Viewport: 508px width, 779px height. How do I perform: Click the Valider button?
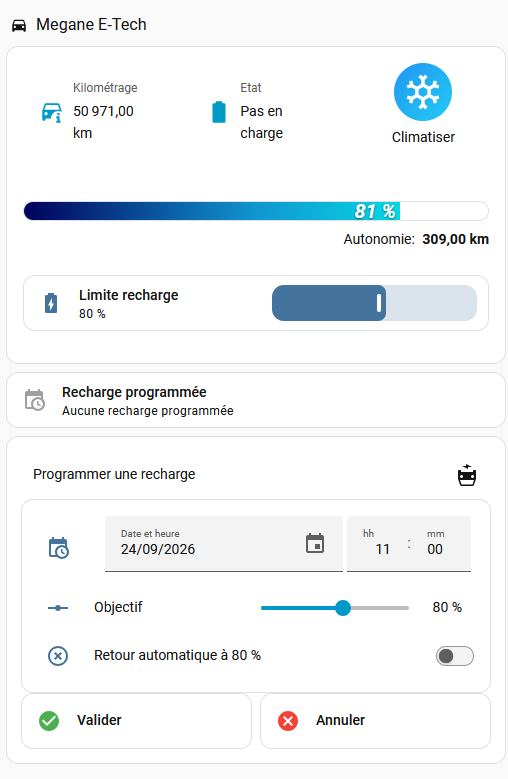[137, 720]
